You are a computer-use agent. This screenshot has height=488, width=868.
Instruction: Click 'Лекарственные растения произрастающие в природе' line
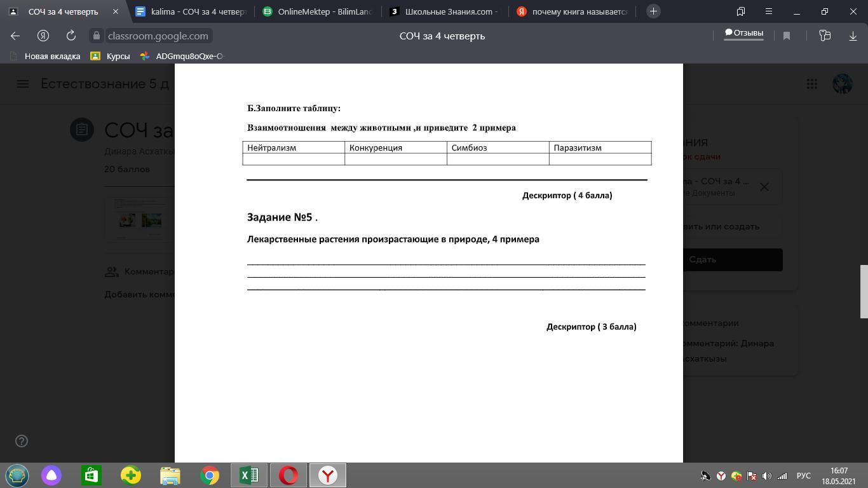(x=393, y=240)
